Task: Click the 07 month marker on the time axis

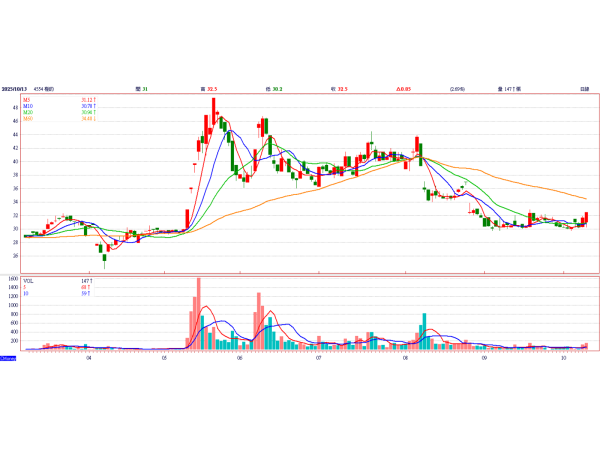Action: [x=318, y=358]
